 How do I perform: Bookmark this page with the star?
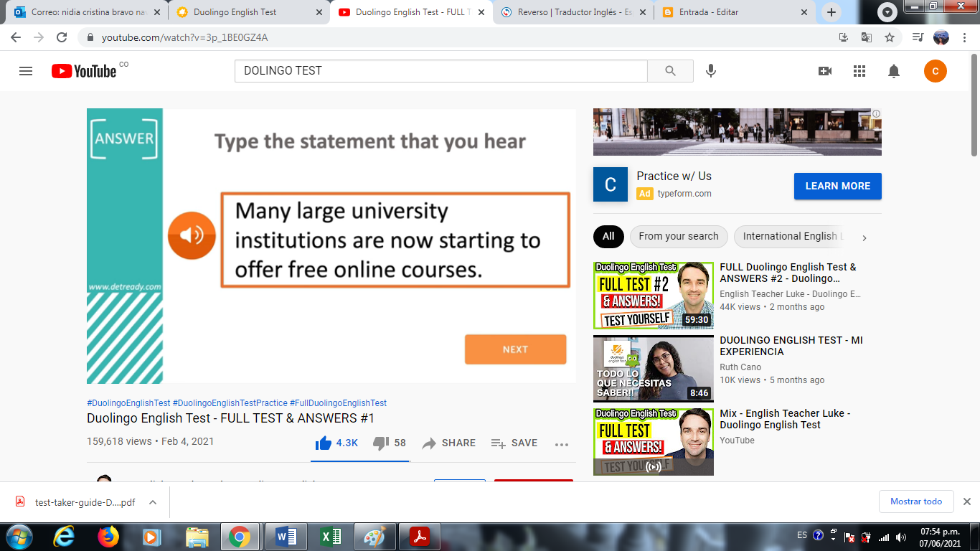[890, 37]
